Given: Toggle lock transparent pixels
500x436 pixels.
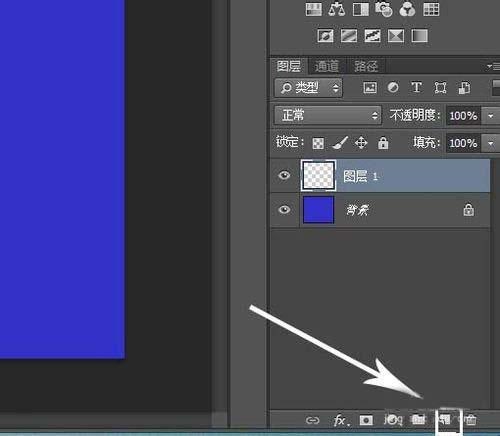Looking at the screenshot, I should pyautogui.click(x=318, y=144).
